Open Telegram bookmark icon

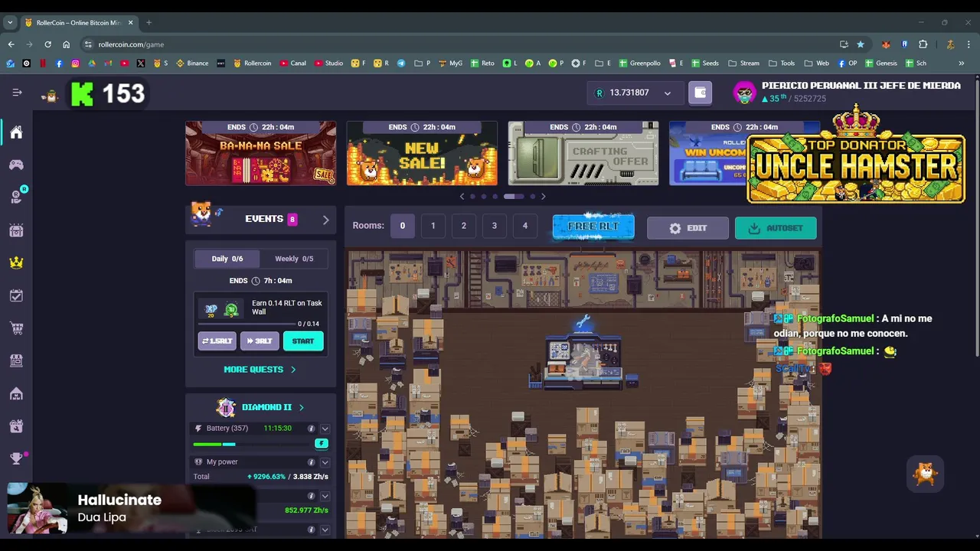[400, 64]
